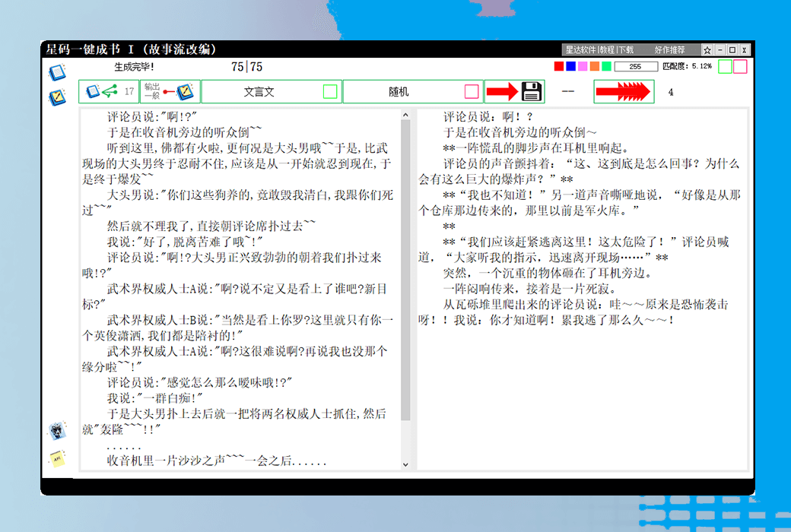Open the 星达软件 link
The image size is (791, 532).
coord(580,50)
